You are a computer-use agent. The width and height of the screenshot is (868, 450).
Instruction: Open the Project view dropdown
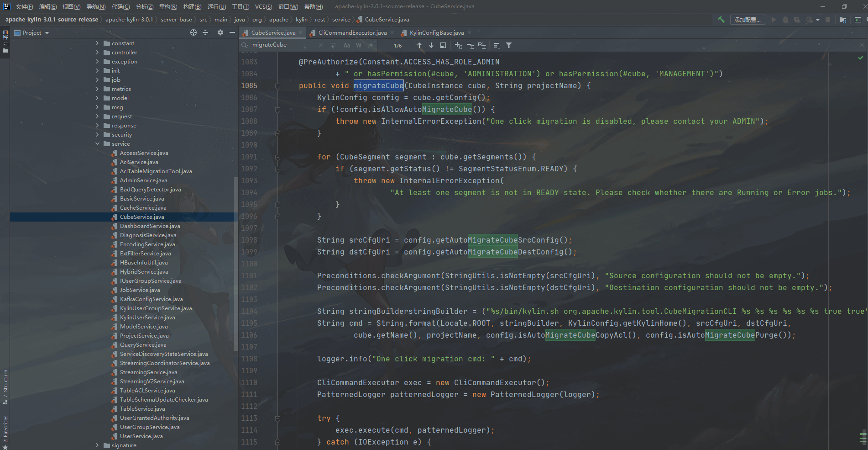47,33
